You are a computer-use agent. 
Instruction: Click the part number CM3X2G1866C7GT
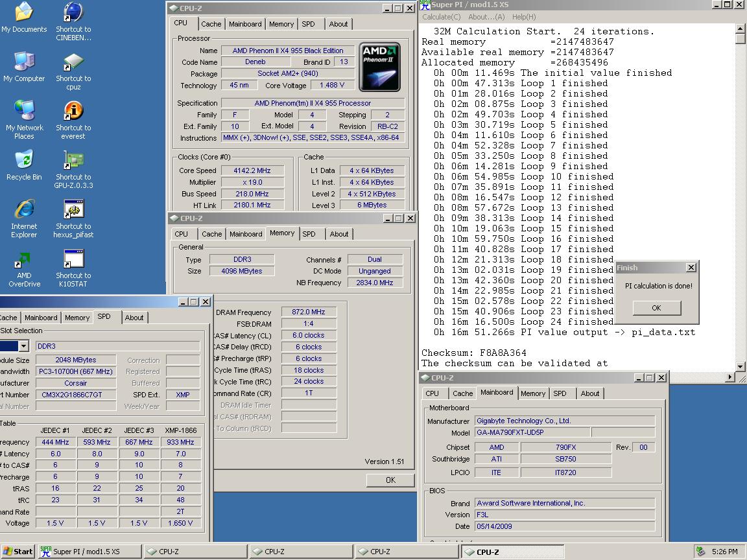(x=75, y=395)
